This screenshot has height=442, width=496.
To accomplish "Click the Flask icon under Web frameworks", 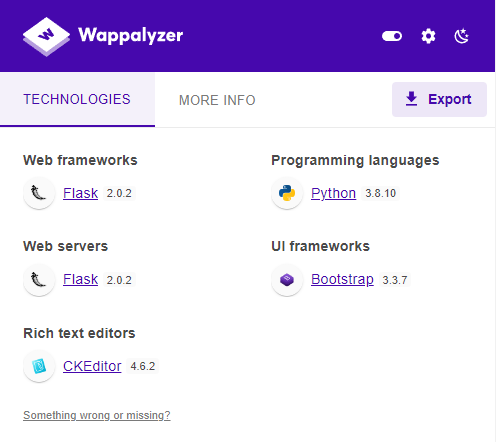I will (39, 193).
